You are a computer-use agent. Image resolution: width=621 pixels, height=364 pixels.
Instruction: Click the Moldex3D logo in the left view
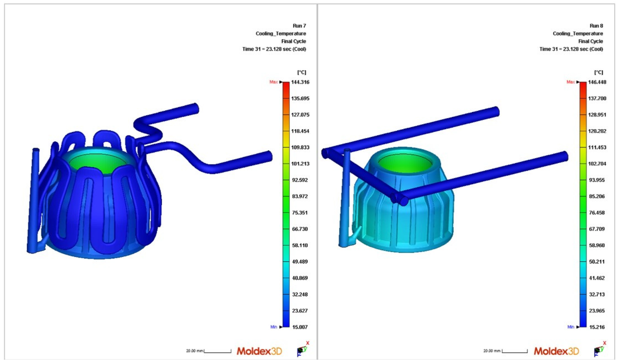click(259, 351)
